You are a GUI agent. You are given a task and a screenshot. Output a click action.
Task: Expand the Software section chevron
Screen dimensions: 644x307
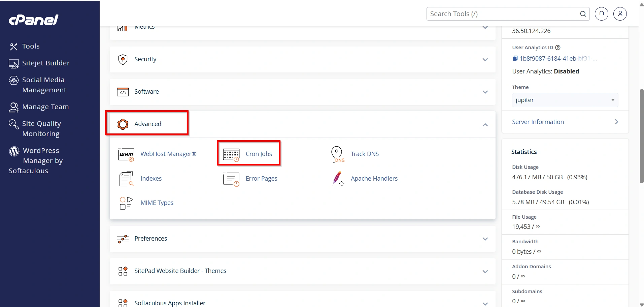click(x=485, y=92)
